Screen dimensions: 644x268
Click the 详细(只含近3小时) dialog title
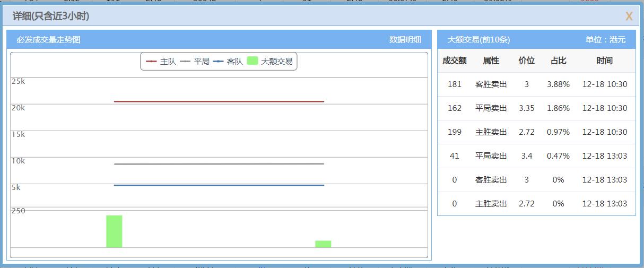tap(51, 16)
